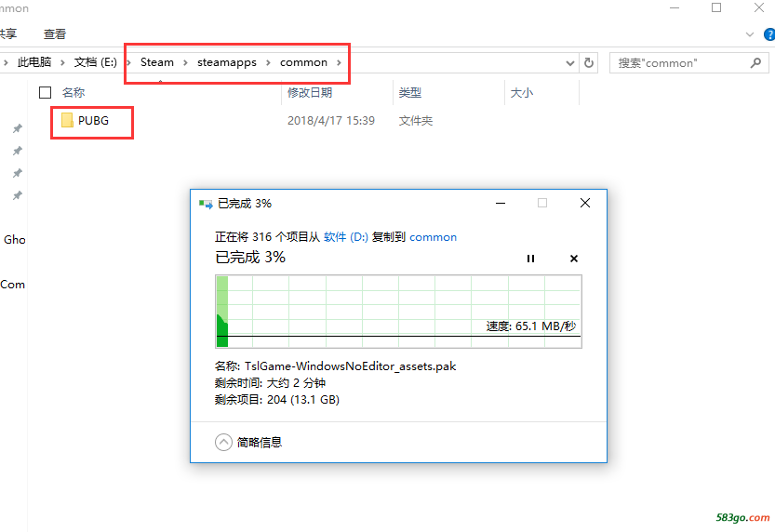Maximize the Explorer window
The image size is (775, 532).
[x=716, y=7]
